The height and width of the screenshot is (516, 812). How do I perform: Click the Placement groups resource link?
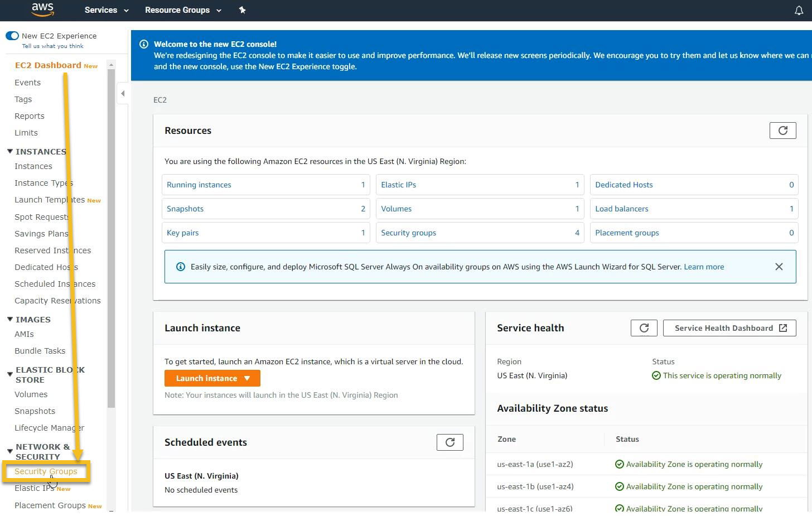click(627, 233)
